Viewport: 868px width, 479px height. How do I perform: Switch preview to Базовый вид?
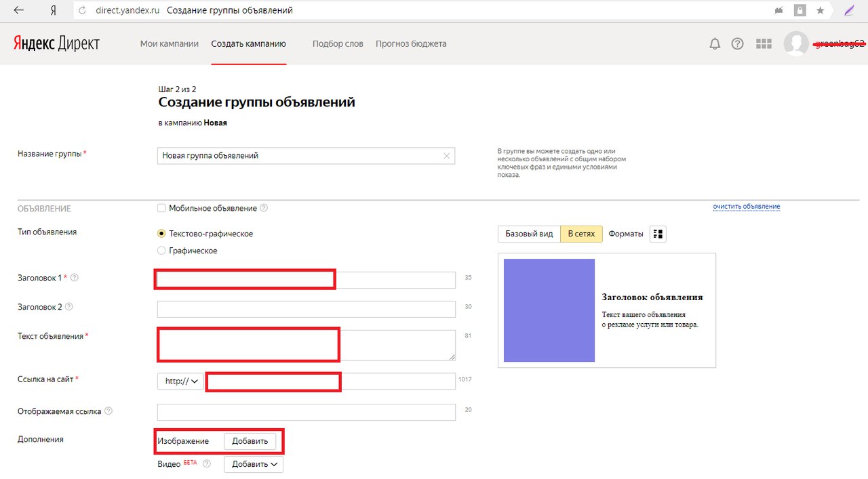point(529,234)
